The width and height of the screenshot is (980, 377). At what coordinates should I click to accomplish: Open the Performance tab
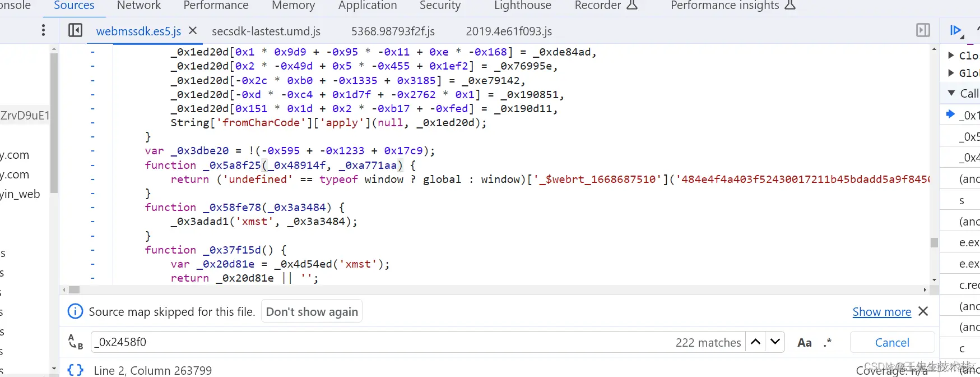[x=216, y=6]
